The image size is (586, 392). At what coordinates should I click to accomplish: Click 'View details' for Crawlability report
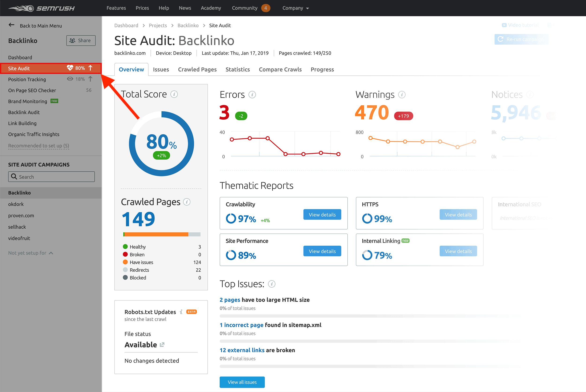click(322, 214)
